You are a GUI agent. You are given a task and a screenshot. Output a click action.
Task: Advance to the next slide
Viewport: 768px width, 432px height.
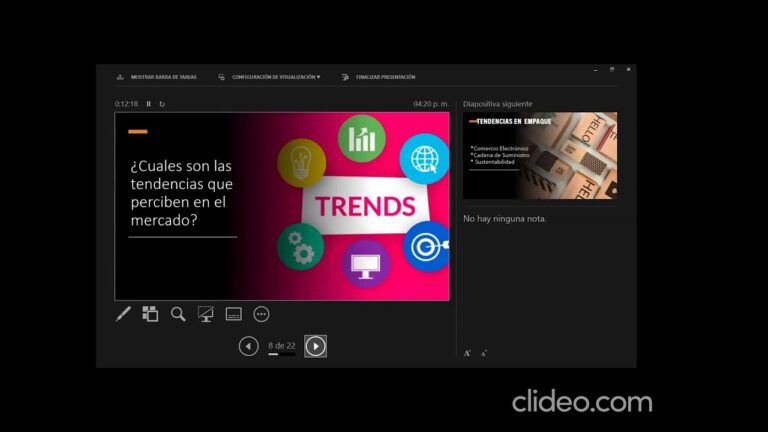pos(315,346)
